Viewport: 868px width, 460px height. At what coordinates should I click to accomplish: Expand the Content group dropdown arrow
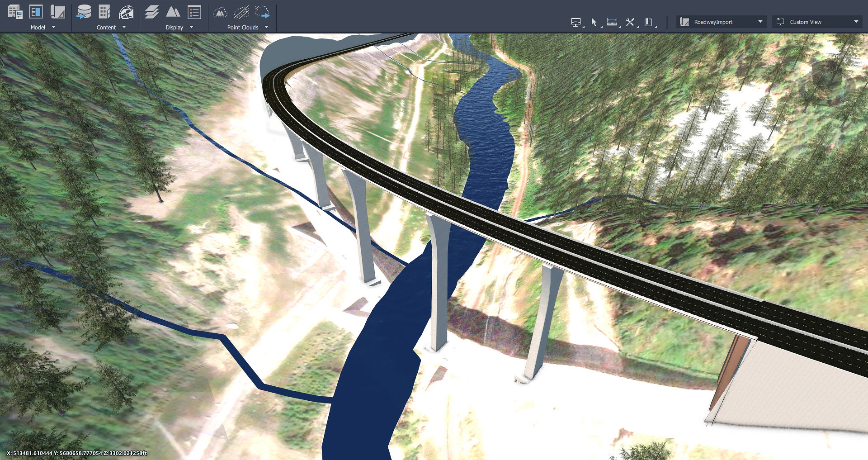pyautogui.click(x=124, y=27)
